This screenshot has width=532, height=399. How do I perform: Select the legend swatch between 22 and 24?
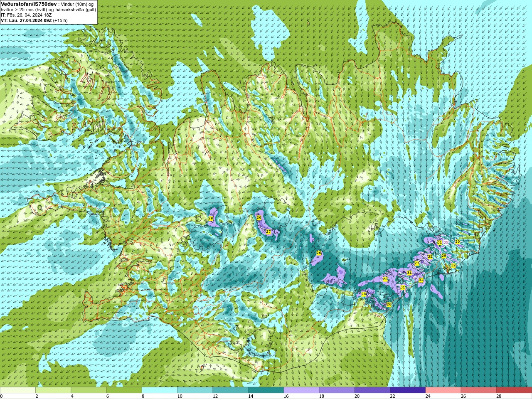pyautogui.click(x=408, y=390)
